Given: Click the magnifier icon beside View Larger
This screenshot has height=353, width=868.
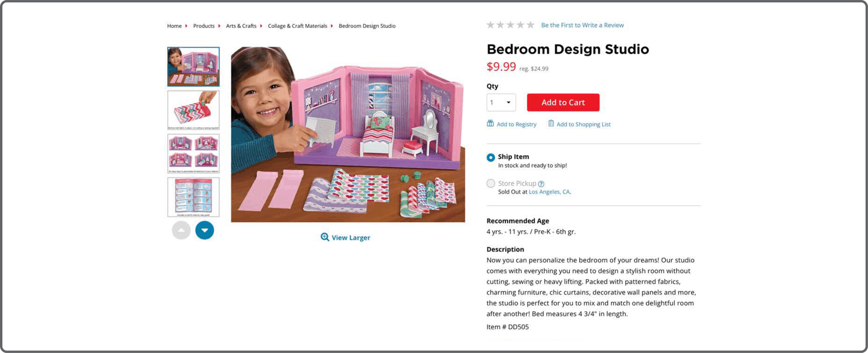Looking at the screenshot, I should point(324,237).
